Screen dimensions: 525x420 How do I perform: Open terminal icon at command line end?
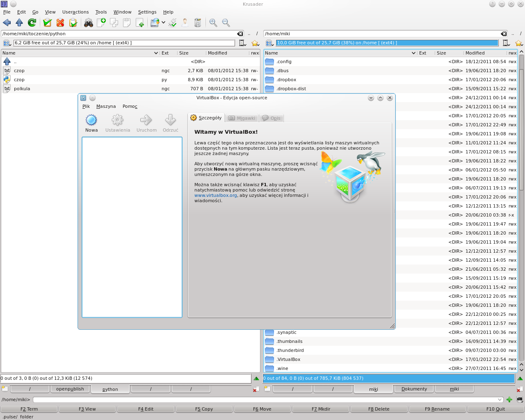pyautogui.click(x=520, y=399)
